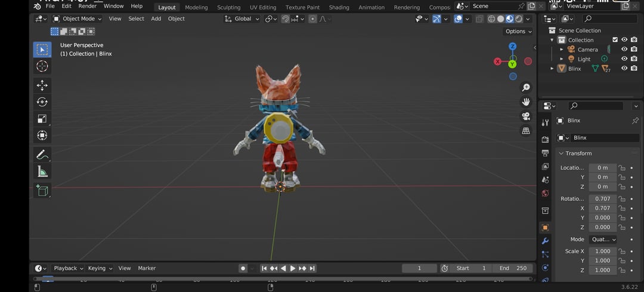Screen dimensions: 644x292
Task: Click the Options button in the viewport
Action: click(518, 31)
